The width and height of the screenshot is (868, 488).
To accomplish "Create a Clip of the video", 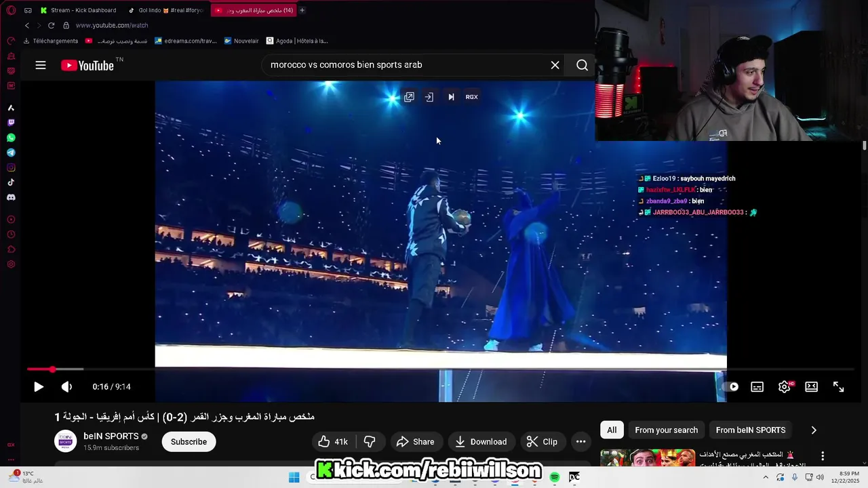I will point(542,441).
